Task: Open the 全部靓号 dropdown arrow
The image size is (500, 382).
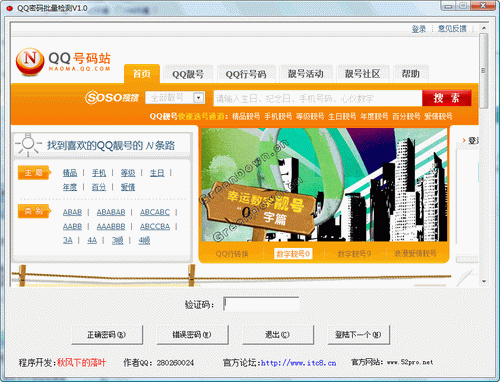Action: coord(199,98)
